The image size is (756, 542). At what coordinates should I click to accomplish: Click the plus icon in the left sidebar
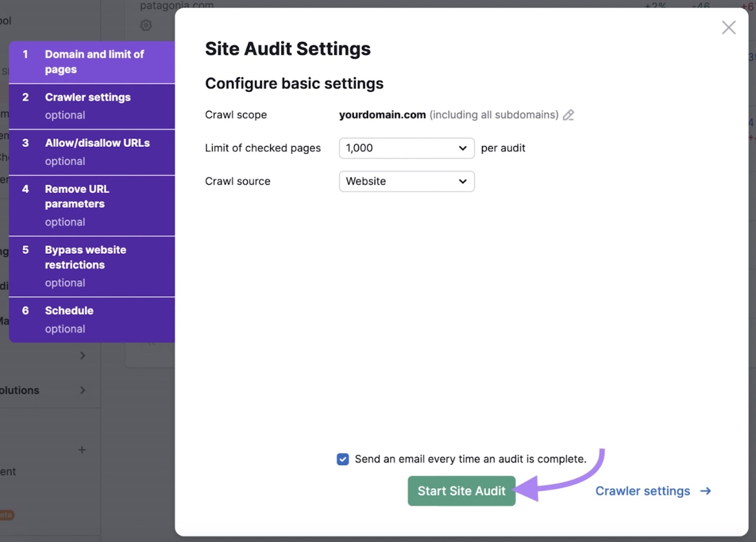(x=82, y=450)
